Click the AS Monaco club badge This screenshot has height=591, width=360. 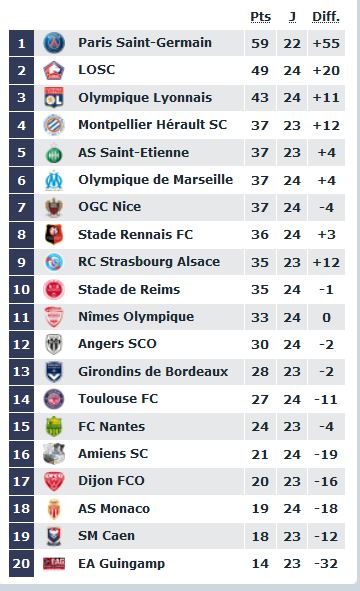click(x=54, y=508)
